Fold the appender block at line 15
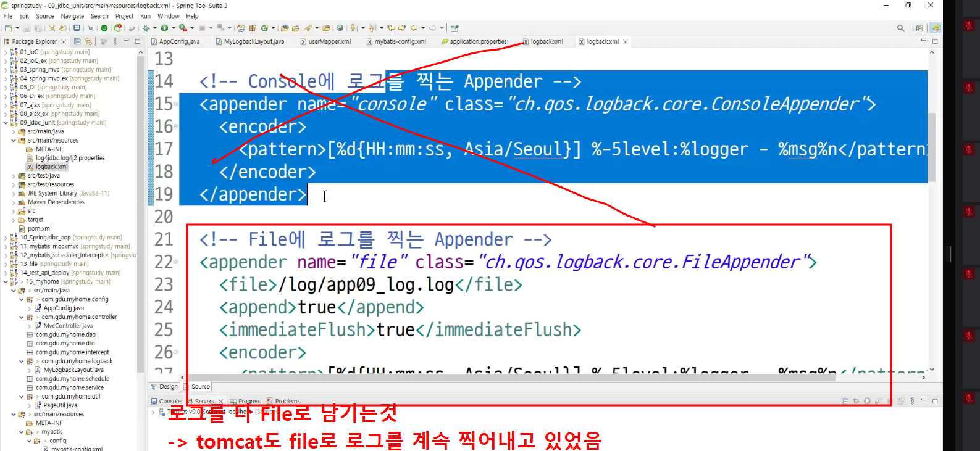Image resolution: width=980 pixels, height=451 pixels. coord(176,104)
